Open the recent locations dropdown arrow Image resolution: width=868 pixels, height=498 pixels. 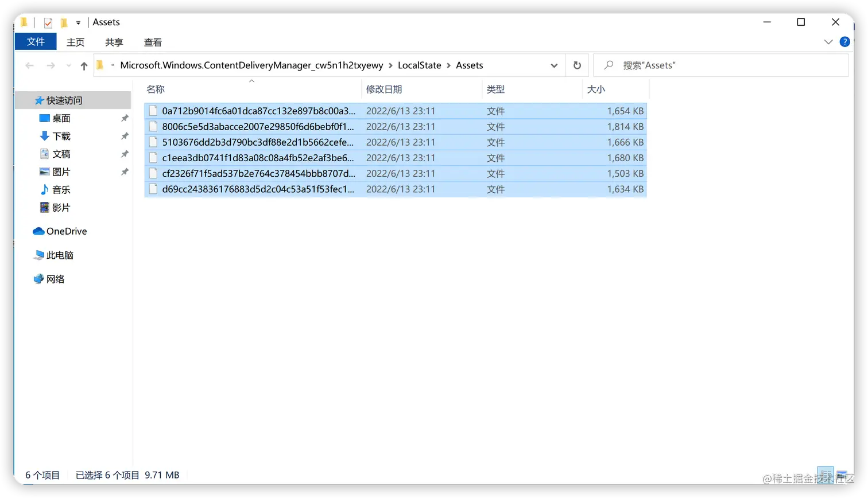[69, 66]
